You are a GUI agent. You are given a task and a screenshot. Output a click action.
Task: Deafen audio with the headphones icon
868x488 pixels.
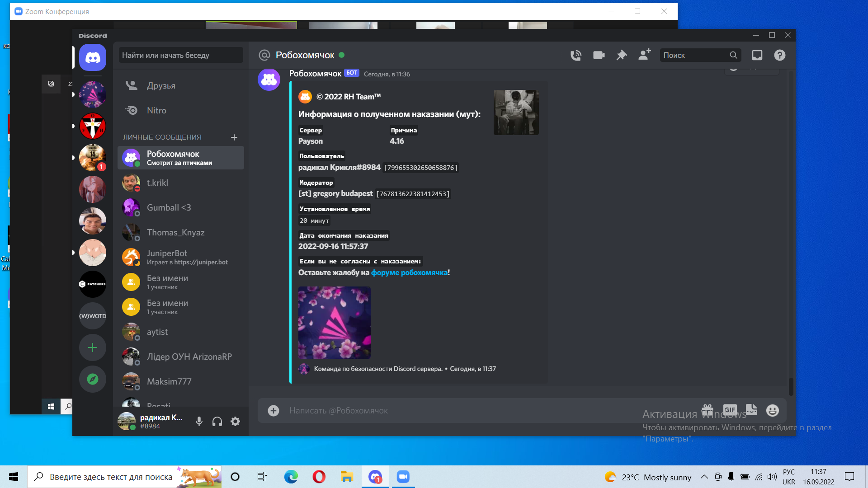click(x=217, y=422)
